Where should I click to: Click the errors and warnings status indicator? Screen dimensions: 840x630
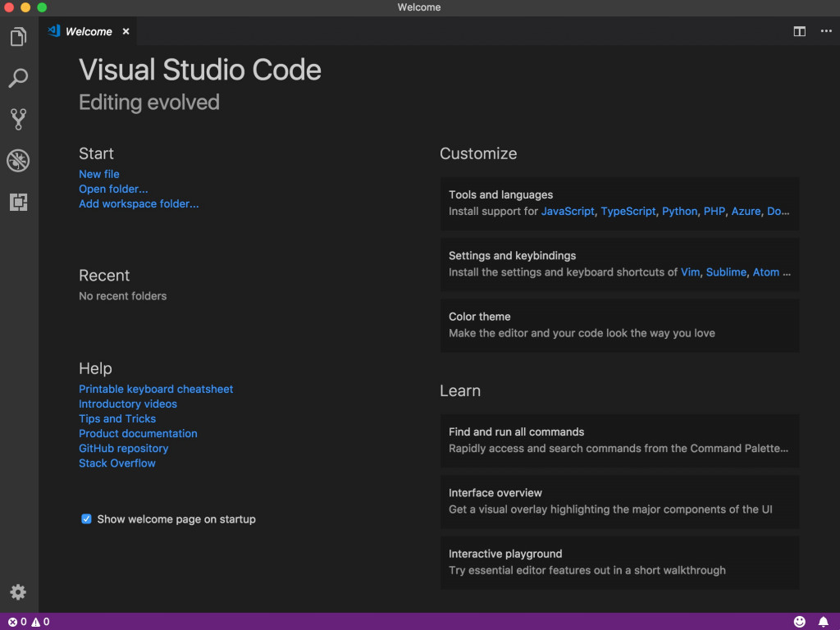click(29, 622)
